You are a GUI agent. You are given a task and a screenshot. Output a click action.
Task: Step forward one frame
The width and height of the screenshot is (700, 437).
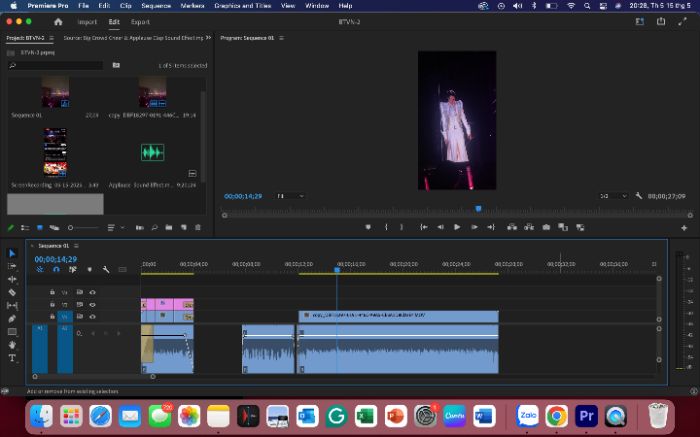(x=474, y=227)
